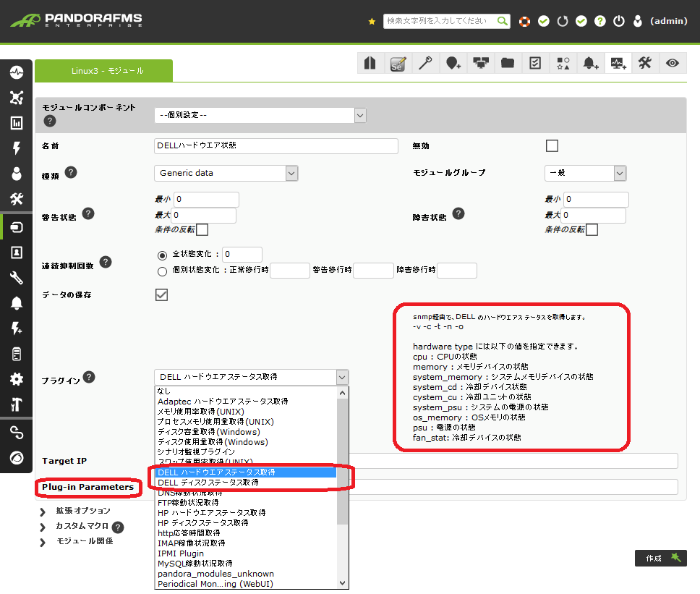Open the profiles sidebar icon

17,253
